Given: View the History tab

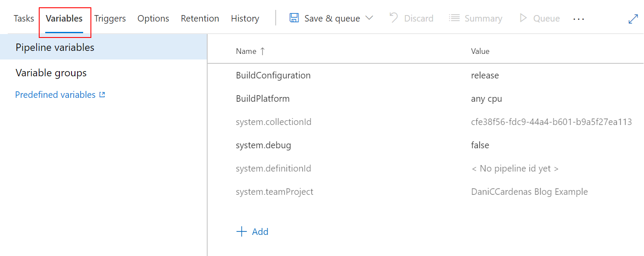Looking at the screenshot, I should [x=245, y=19].
